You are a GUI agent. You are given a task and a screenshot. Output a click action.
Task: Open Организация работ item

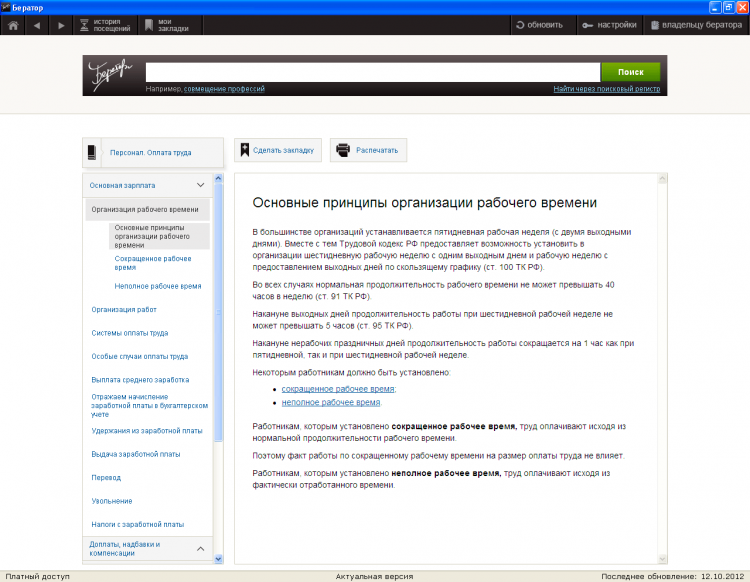(124, 309)
